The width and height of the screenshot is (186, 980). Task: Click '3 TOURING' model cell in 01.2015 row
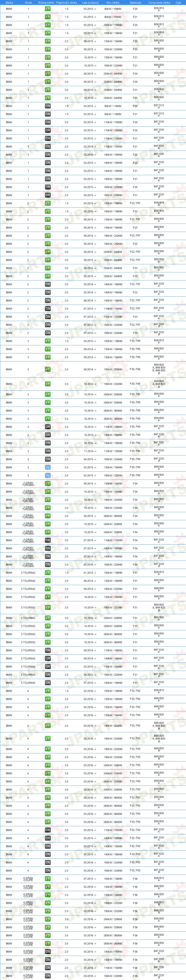point(28,572)
